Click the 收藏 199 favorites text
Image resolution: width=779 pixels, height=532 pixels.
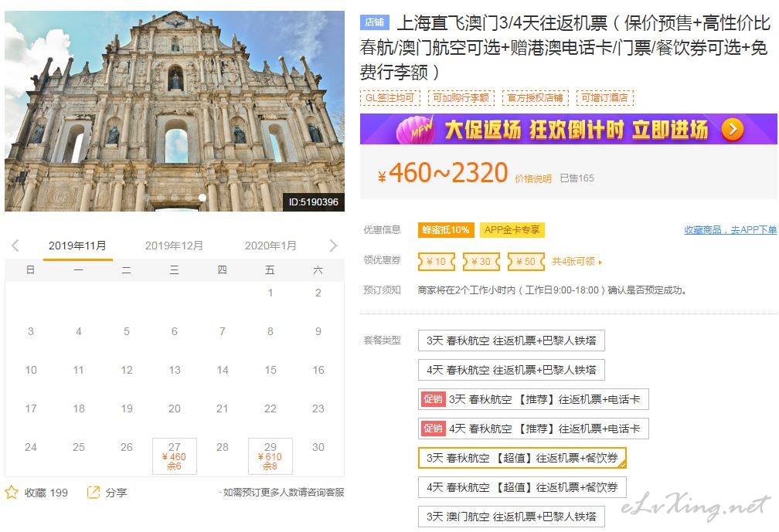click(46, 493)
